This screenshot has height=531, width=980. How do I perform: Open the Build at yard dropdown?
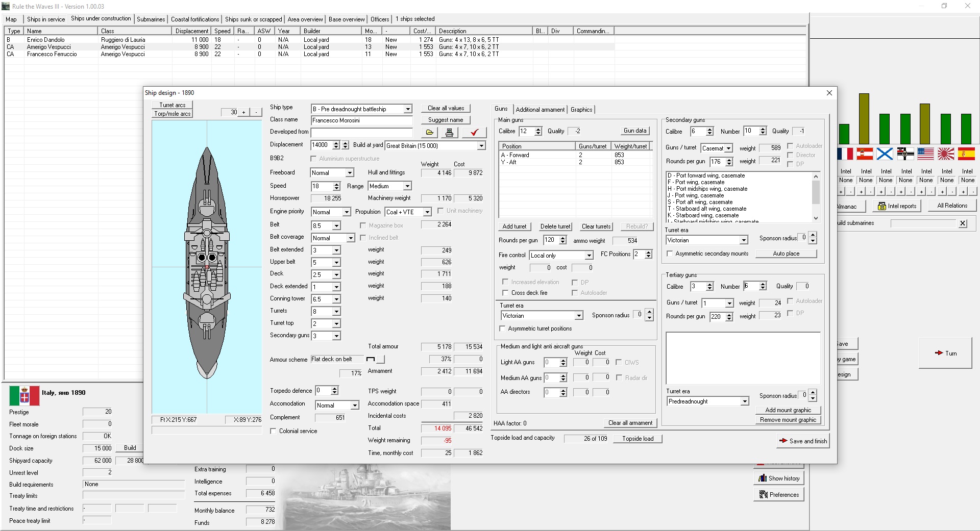point(481,146)
